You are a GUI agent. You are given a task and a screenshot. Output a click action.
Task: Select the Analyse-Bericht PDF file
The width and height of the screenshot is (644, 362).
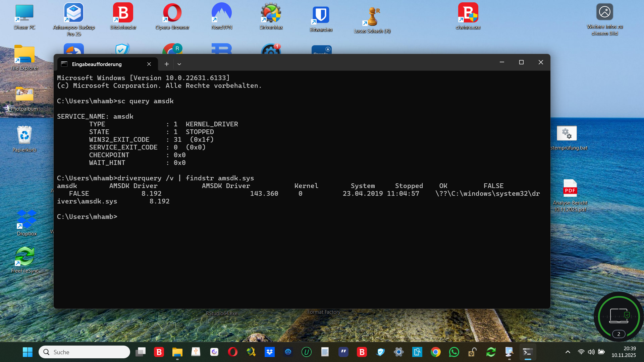570,189
